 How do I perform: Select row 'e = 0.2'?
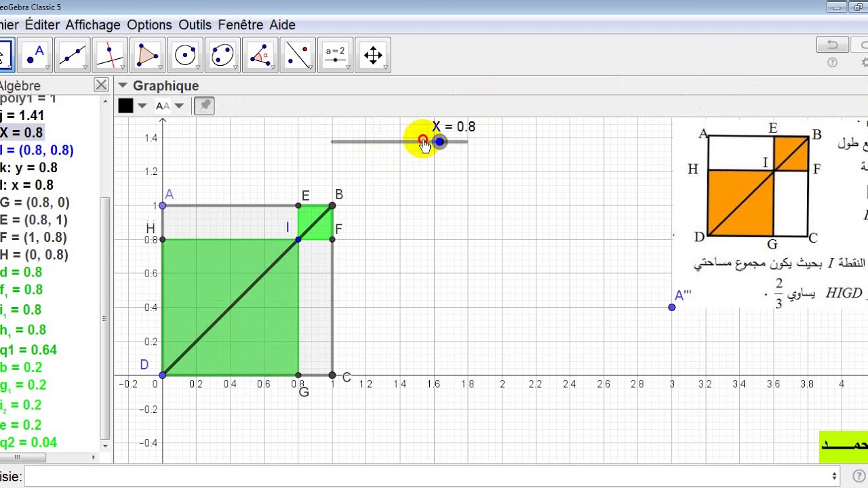pyautogui.click(x=21, y=425)
